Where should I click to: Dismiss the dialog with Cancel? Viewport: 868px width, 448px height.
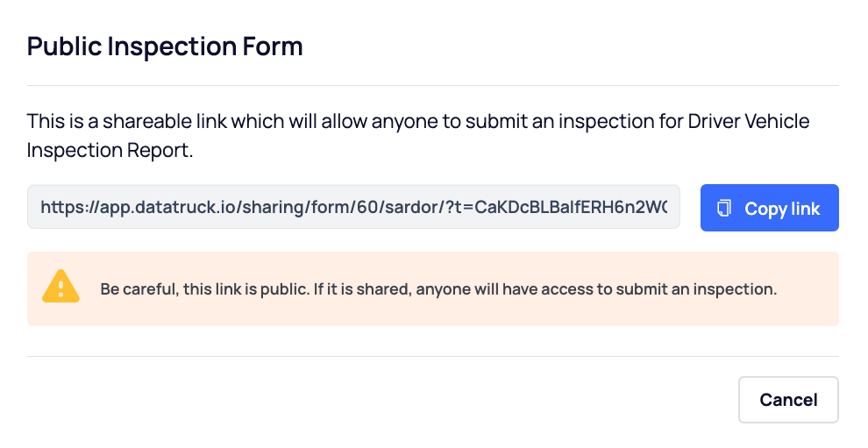[788, 400]
